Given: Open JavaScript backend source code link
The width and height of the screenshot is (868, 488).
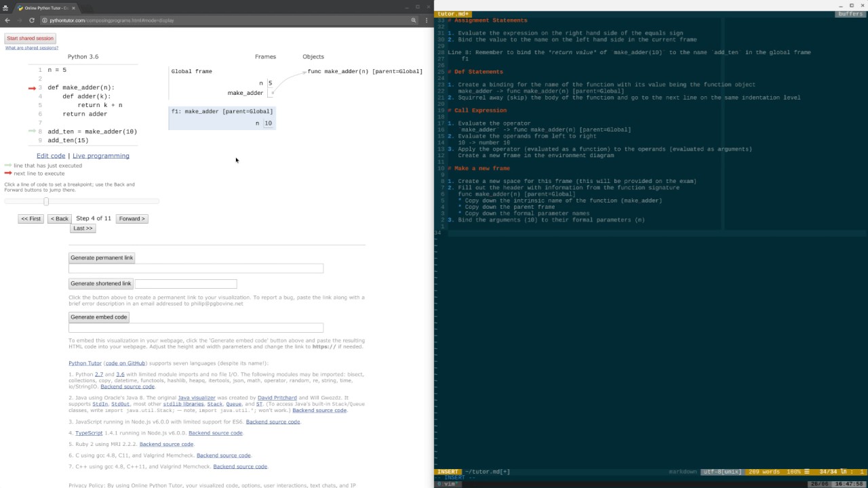Looking at the screenshot, I should point(273,422).
